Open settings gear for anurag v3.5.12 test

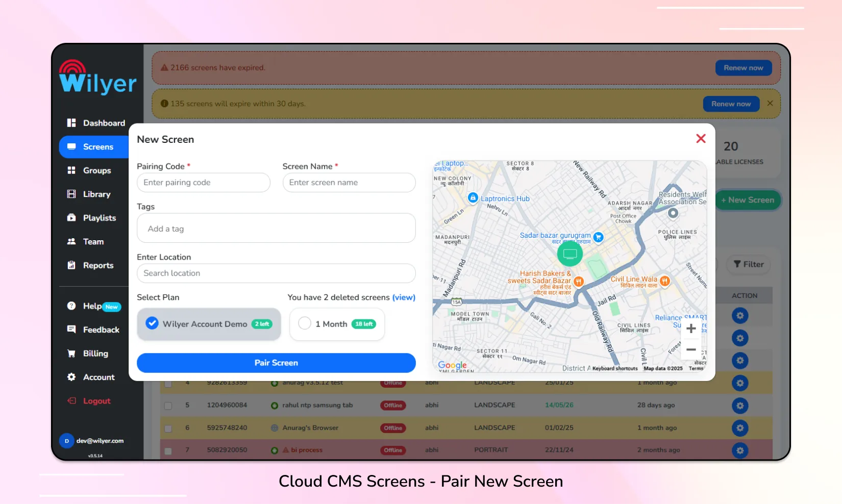click(x=740, y=383)
